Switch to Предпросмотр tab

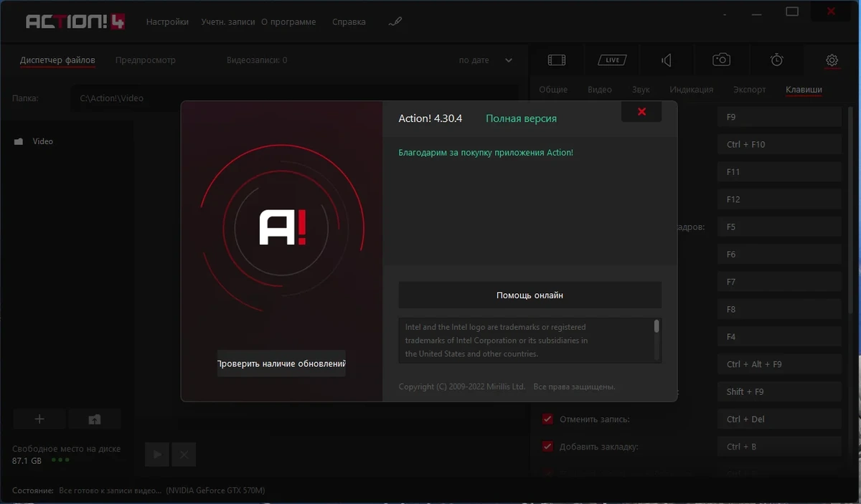146,60
